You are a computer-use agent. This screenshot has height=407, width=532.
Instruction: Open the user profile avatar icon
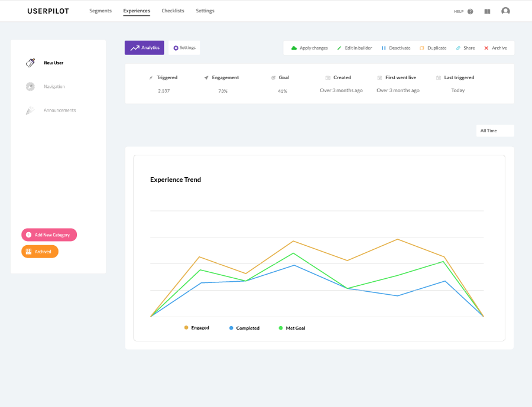pyautogui.click(x=505, y=11)
